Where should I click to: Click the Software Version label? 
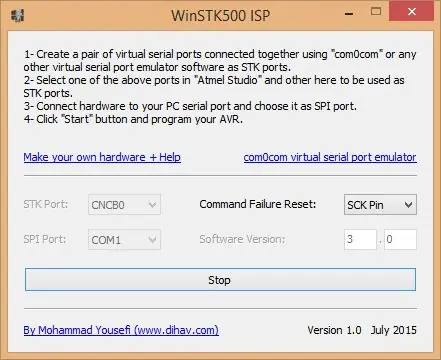tap(242, 239)
